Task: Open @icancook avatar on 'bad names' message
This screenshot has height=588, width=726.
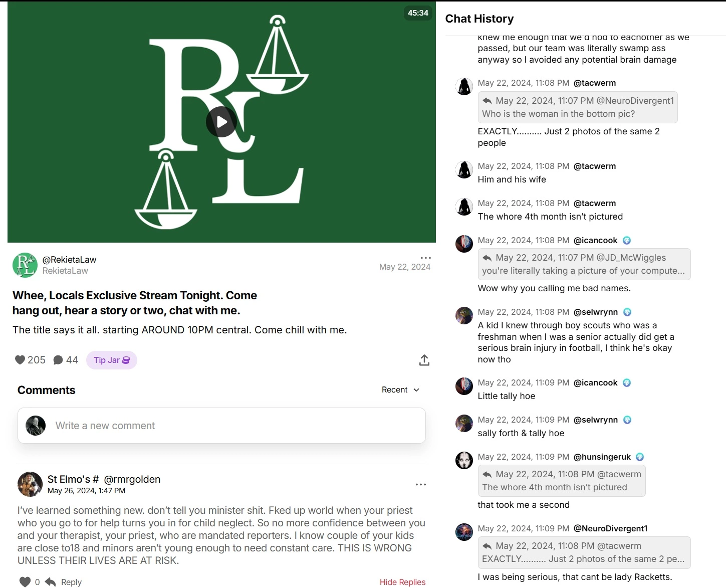Action: click(464, 244)
